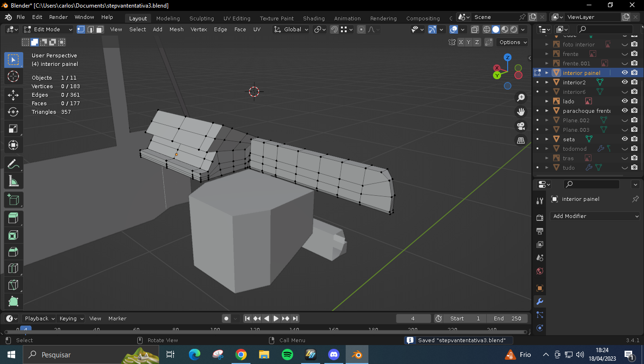Expand the interior2 tree item
The width and height of the screenshot is (644, 364).
pyautogui.click(x=547, y=82)
